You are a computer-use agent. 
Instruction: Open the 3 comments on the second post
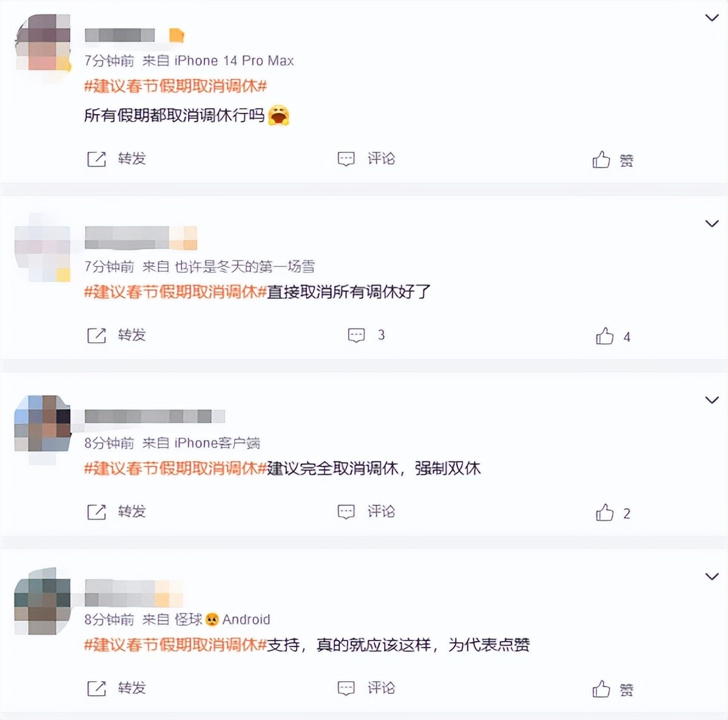click(366, 335)
